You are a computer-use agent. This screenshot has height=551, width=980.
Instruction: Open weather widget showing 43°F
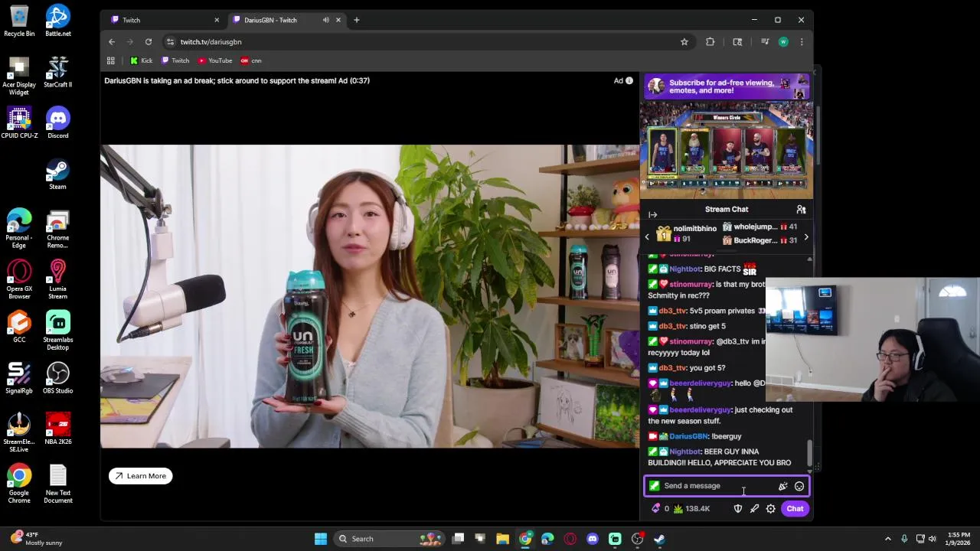coord(34,539)
